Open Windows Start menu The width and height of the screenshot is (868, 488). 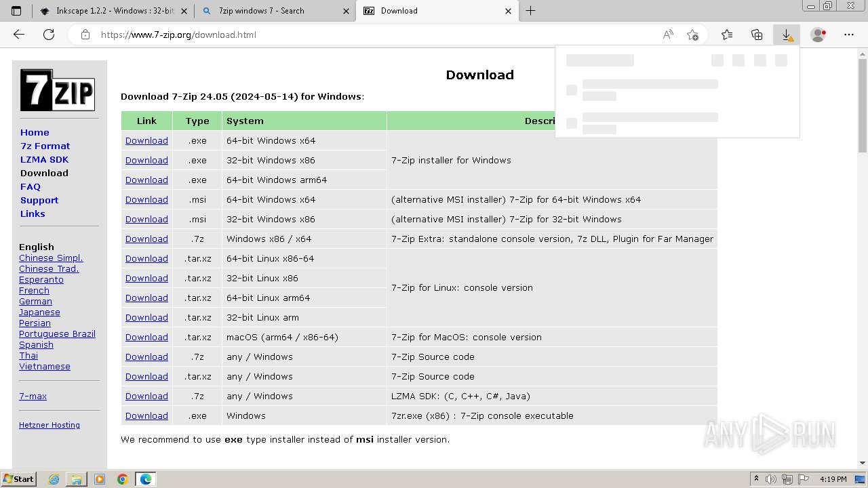(x=19, y=479)
